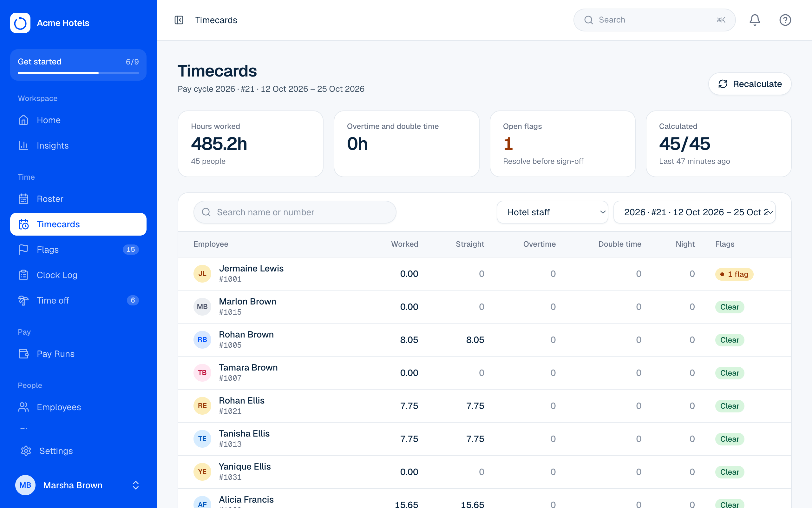Click the Acme Hotels logo icon
The image size is (812, 508).
[20, 23]
